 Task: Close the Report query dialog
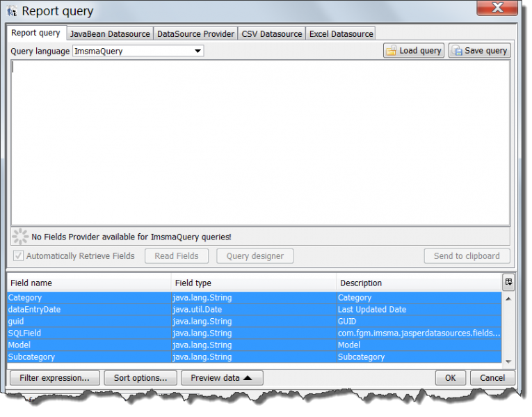[498, 8]
